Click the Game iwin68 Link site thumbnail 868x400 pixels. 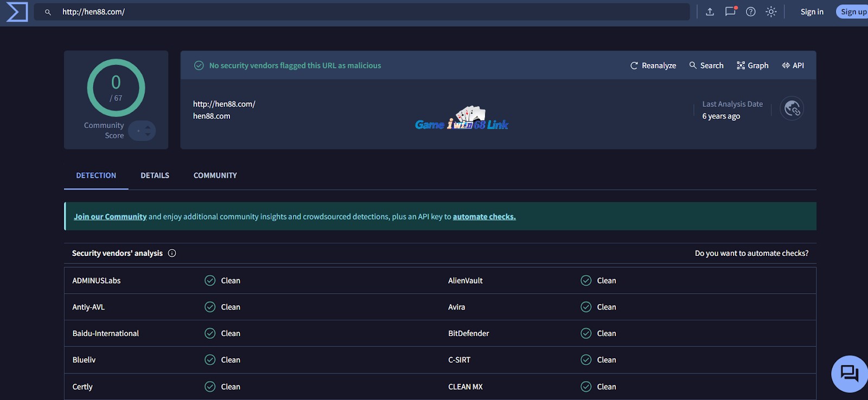(x=462, y=118)
